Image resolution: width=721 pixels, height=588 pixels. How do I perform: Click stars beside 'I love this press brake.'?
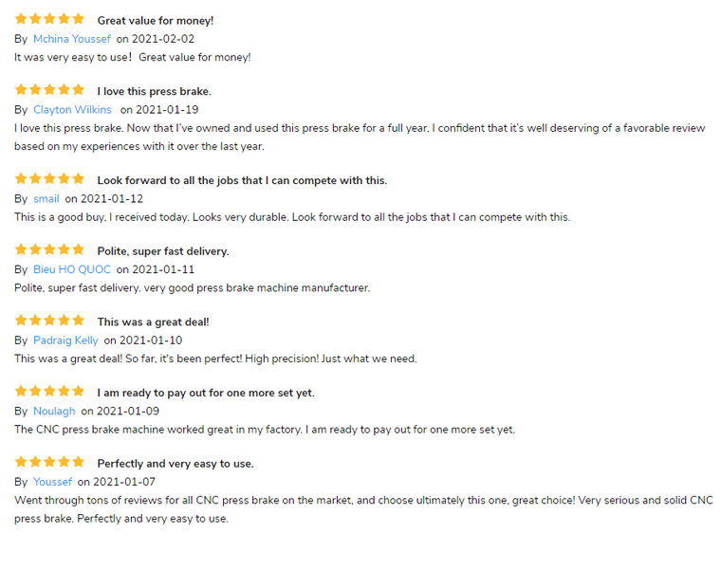(49, 90)
